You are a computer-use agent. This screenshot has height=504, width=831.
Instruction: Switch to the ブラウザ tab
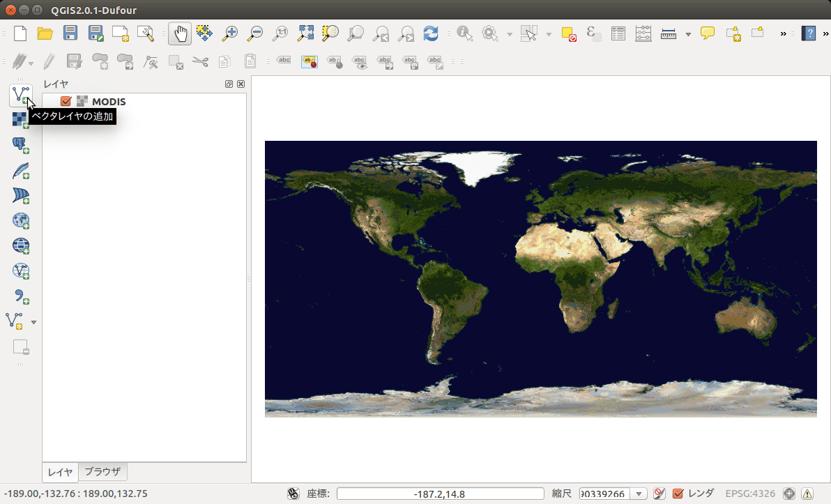102,471
